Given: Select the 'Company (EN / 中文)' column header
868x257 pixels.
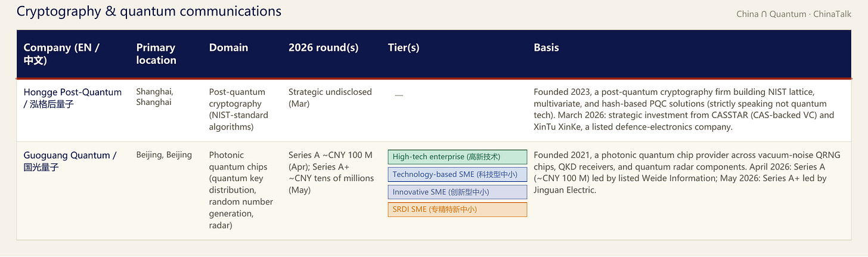Looking at the screenshot, I should pos(61,54).
